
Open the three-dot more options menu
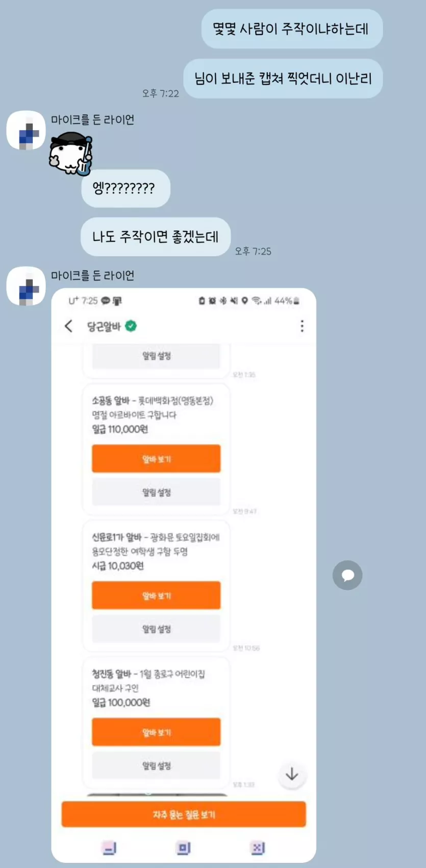click(x=302, y=326)
